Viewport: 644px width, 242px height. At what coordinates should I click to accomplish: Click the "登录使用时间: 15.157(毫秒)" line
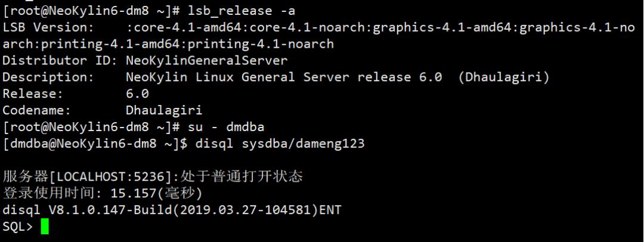[x=103, y=193]
